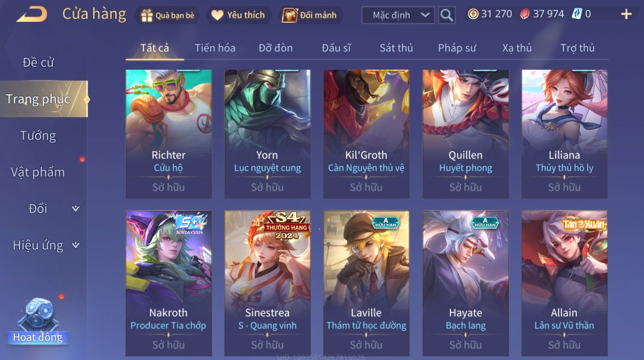This screenshot has height=360, width=644.
Task: Tap the plus icon to add currency
Action: coord(626,14)
